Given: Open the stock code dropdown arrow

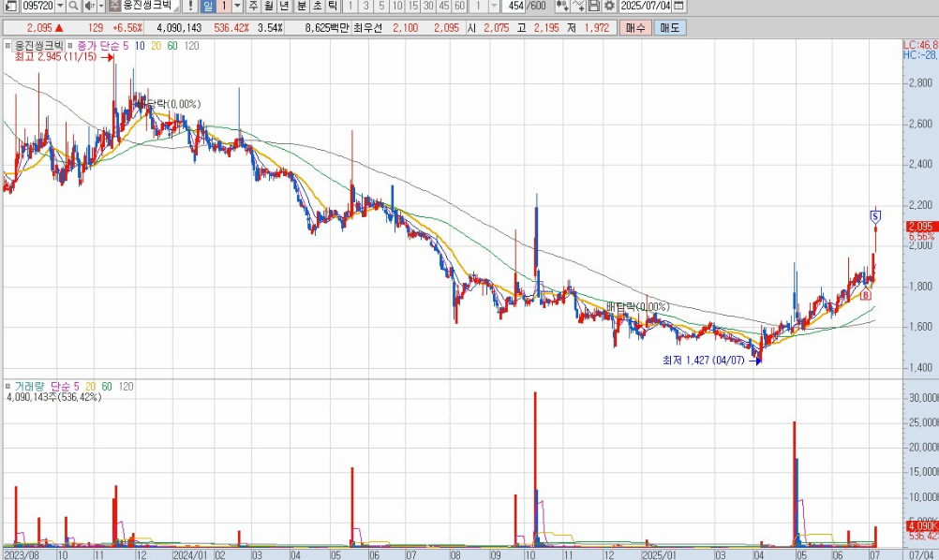Looking at the screenshot, I should click(59, 7).
